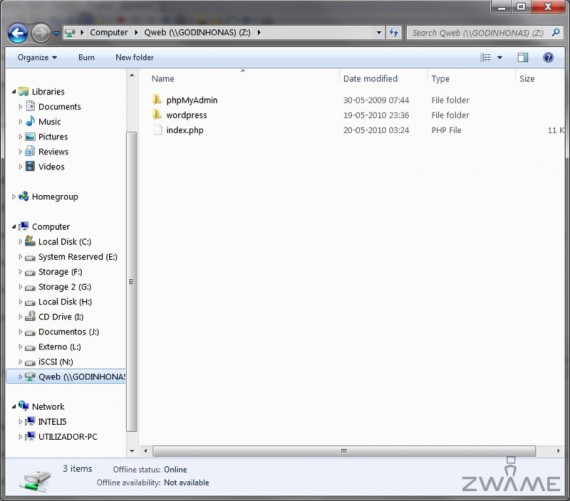Image resolution: width=570 pixels, height=501 pixels.
Task: Collapse the Network tree node
Action: tap(14, 406)
